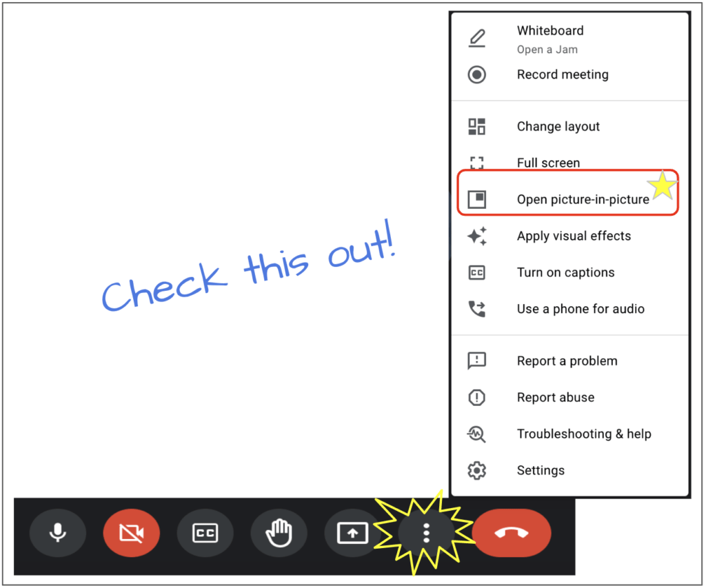Screen dimensions: 706x588
Task: Select Use a phone for audio
Action: point(581,309)
